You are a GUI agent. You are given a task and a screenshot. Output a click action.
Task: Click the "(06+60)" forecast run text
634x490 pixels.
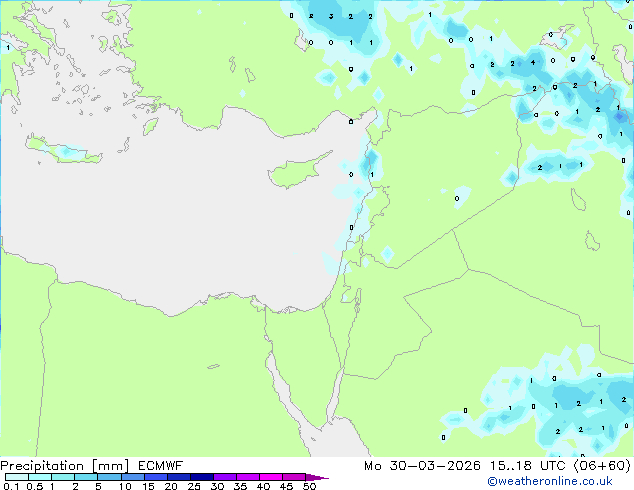[x=602, y=466]
